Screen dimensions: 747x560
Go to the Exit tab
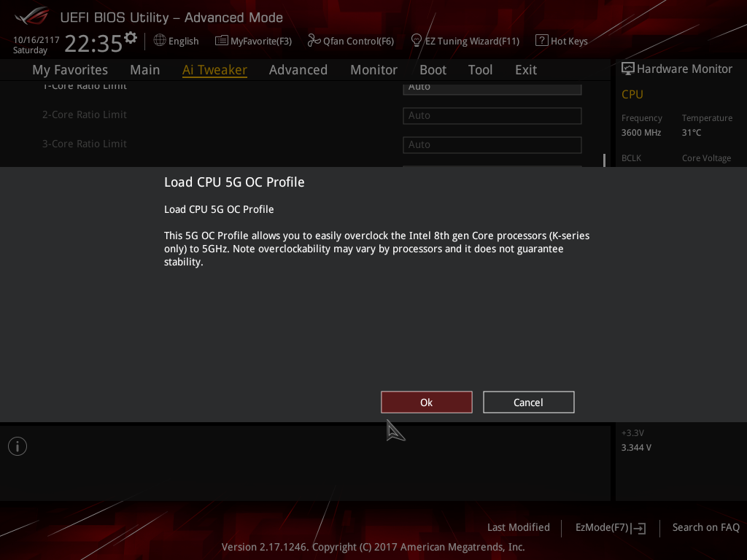click(x=526, y=70)
